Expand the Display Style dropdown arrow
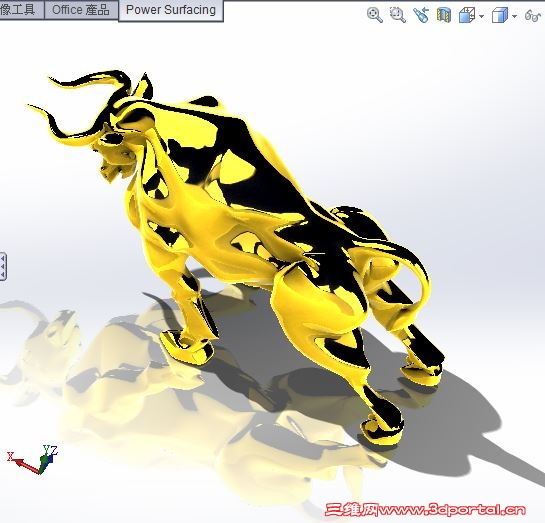The width and height of the screenshot is (545, 523). point(514,16)
